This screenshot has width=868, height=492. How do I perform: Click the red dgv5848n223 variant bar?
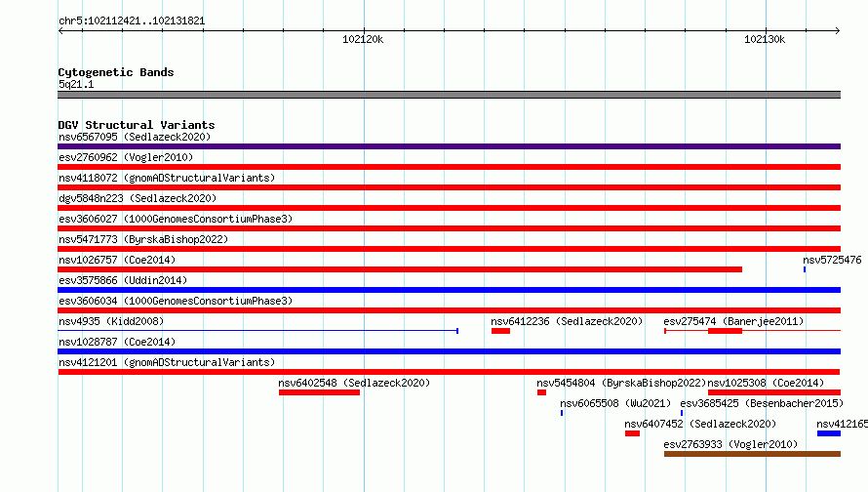click(x=449, y=208)
